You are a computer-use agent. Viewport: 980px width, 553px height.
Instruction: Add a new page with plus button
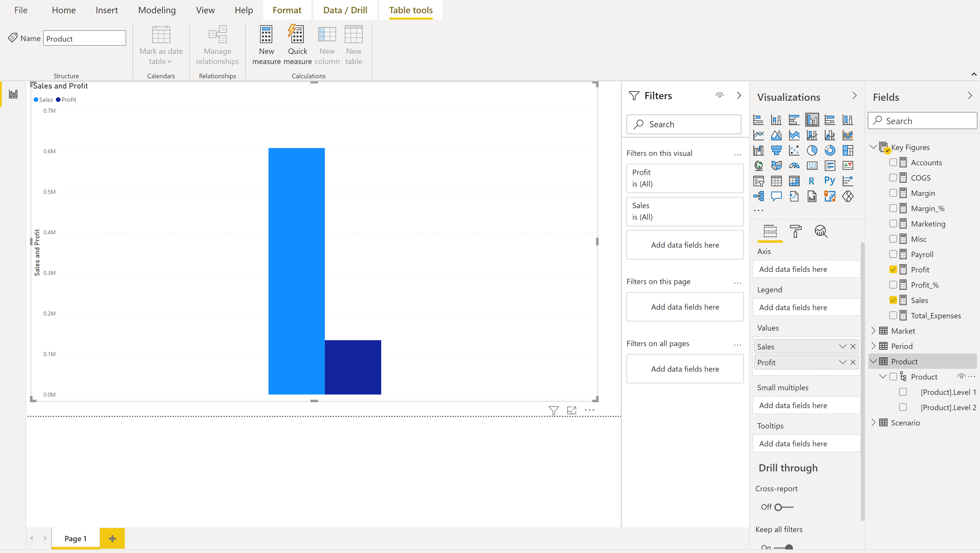(x=112, y=538)
